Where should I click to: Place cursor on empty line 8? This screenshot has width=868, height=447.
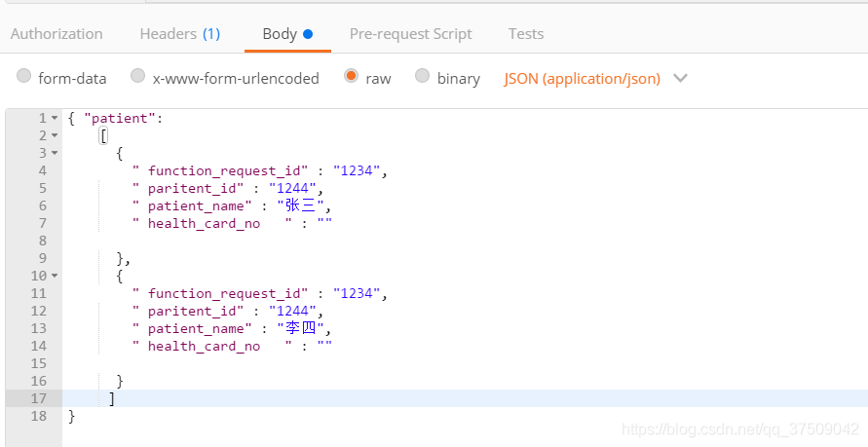pyautogui.click(x=465, y=241)
